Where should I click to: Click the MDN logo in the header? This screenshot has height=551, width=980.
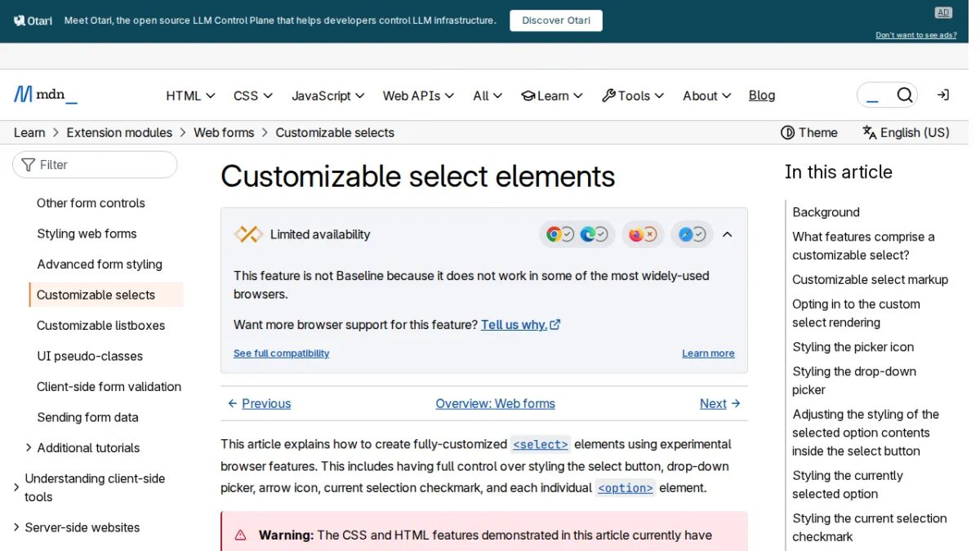click(x=46, y=96)
